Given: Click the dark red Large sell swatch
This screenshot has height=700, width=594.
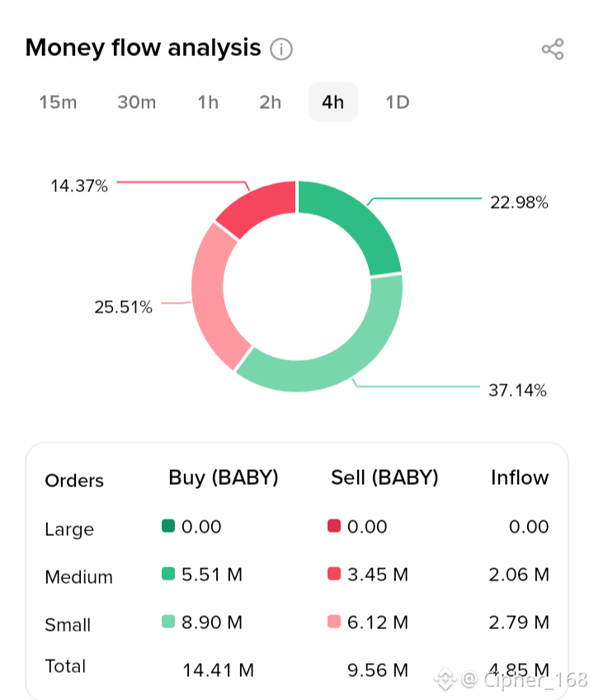Looking at the screenshot, I should tap(334, 526).
